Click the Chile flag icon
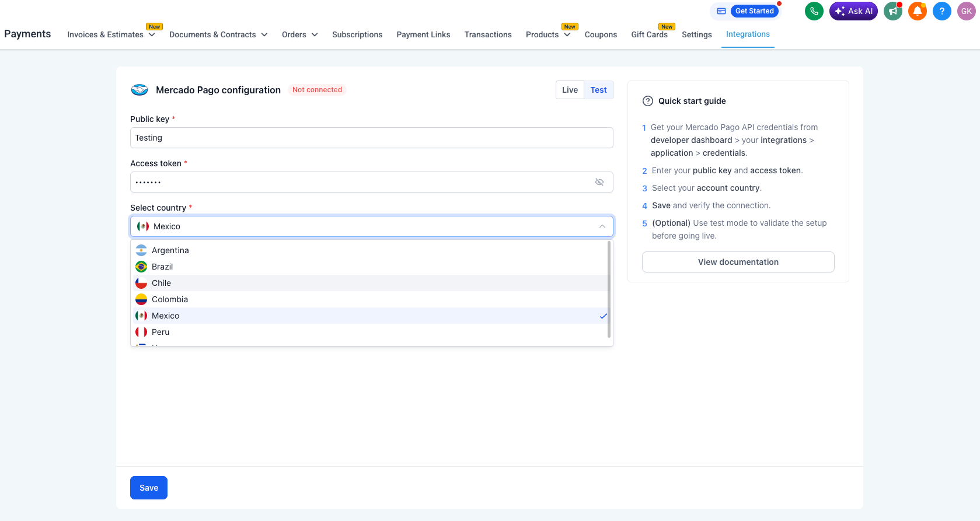This screenshot has width=980, height=521. pyautogui.click(x=141, y=283)
